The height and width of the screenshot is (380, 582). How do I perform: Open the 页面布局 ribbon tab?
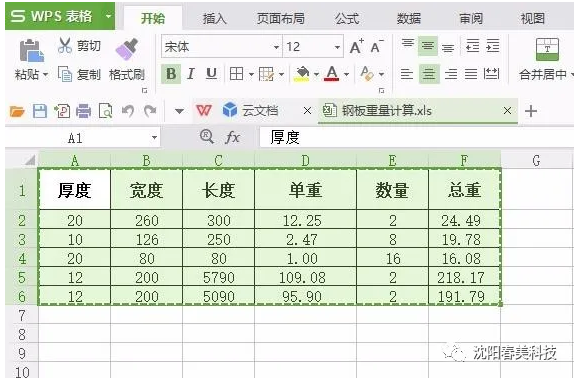tap(281, 18)
